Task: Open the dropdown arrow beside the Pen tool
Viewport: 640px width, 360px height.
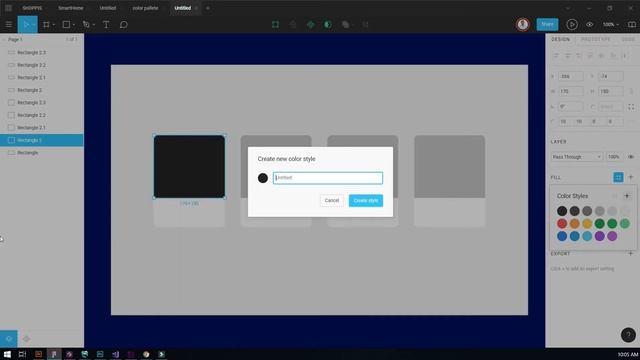Action: [x=94, y=25]
